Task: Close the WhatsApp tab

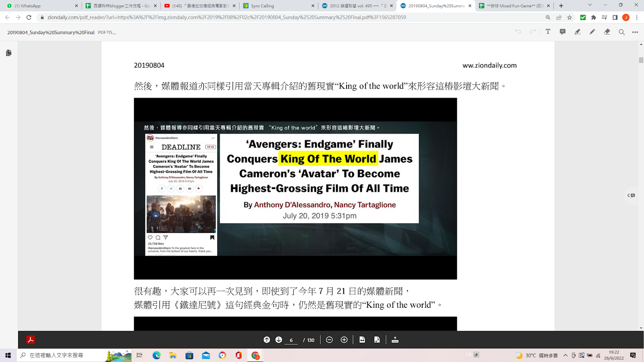Action: pyautogui.click(x=76, y=6)
